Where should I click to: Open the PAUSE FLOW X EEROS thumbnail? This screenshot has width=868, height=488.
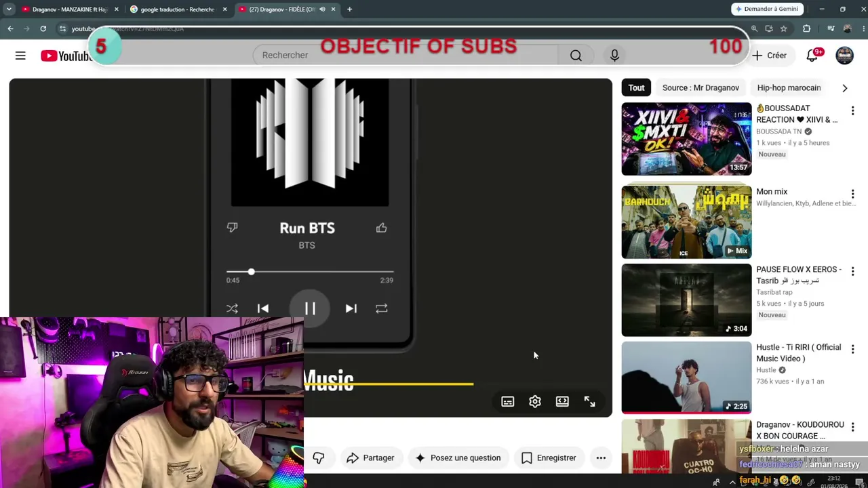point(686,300)
